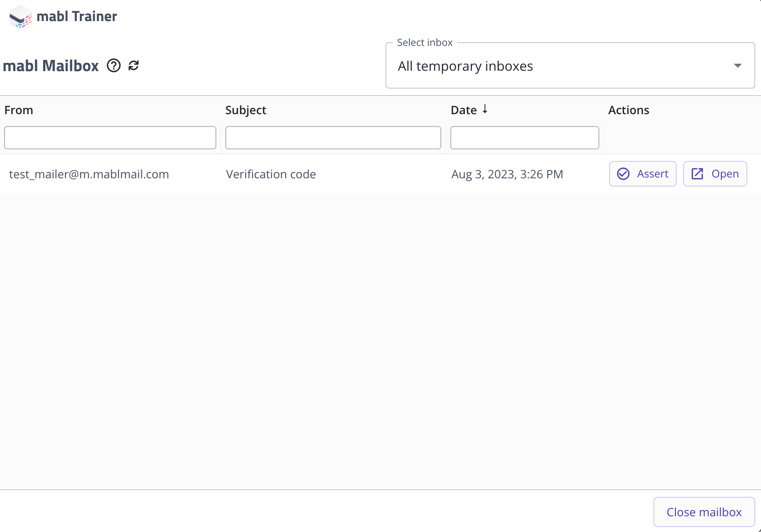Click the Date sort arrow icon
The width and height of the screenshot is (761, 532).
485,109
